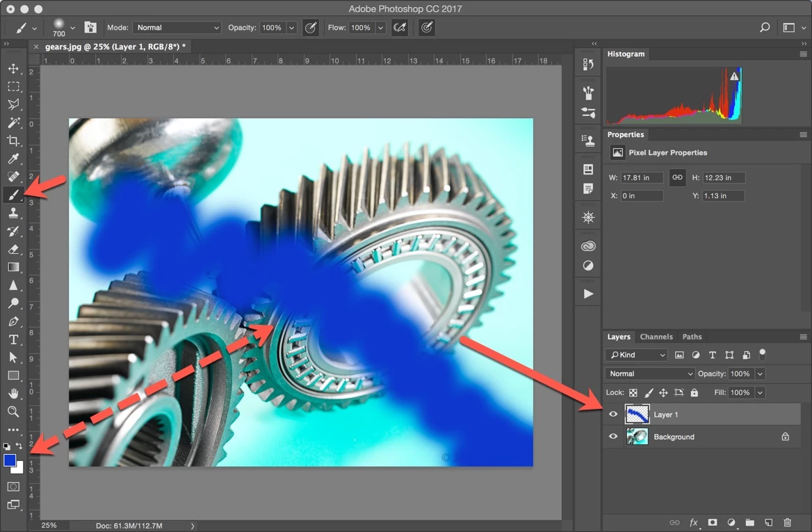This screenshot has height=532, width=812.
Task: Select the Eraser tool
Action: [13, 249]
